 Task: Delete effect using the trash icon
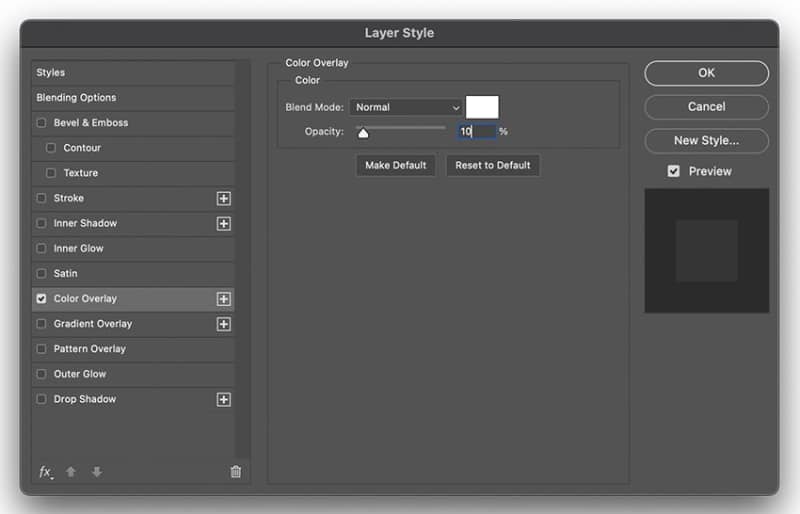pyautogui.click(x=236, y=472)
